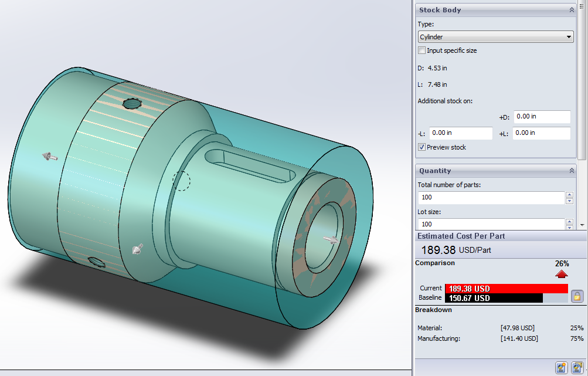
Task: Click the +D additional stock field
Action: 541,117
